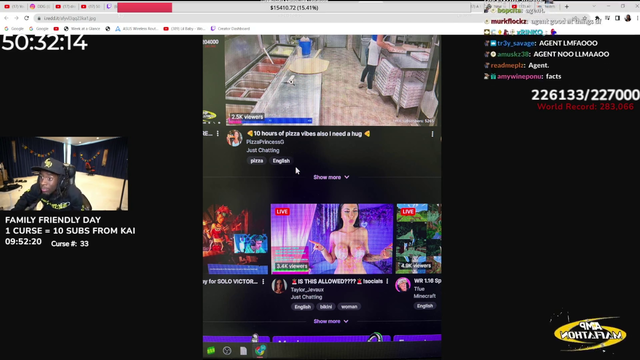Click the streamer webcam overlay
The height and width of the screenshot is (360, 640).
[x=64, y=173]
